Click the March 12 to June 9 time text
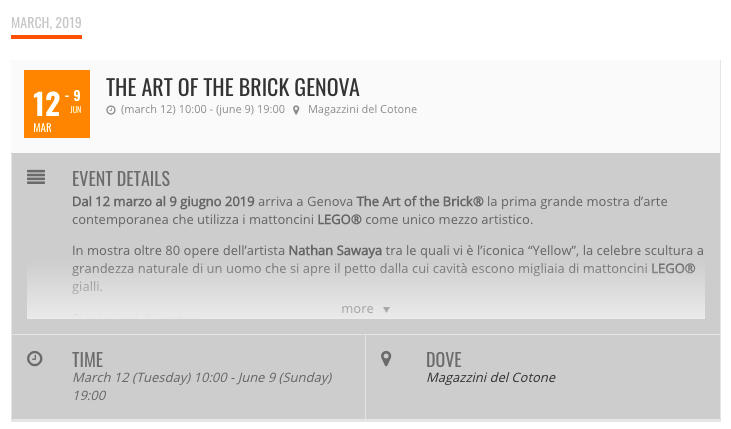Image resolution: width=731 pixels, height=429 pixels. (202, 378)
